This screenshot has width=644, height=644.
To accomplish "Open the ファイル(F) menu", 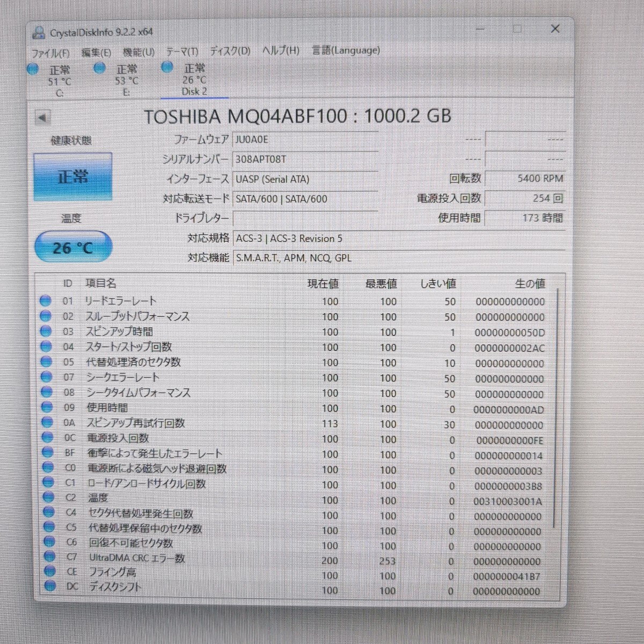I will click(x=50, y=53).
